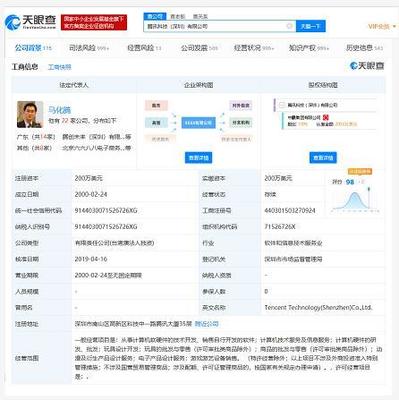Select registration number 440301503270924

tap(290, 211)
